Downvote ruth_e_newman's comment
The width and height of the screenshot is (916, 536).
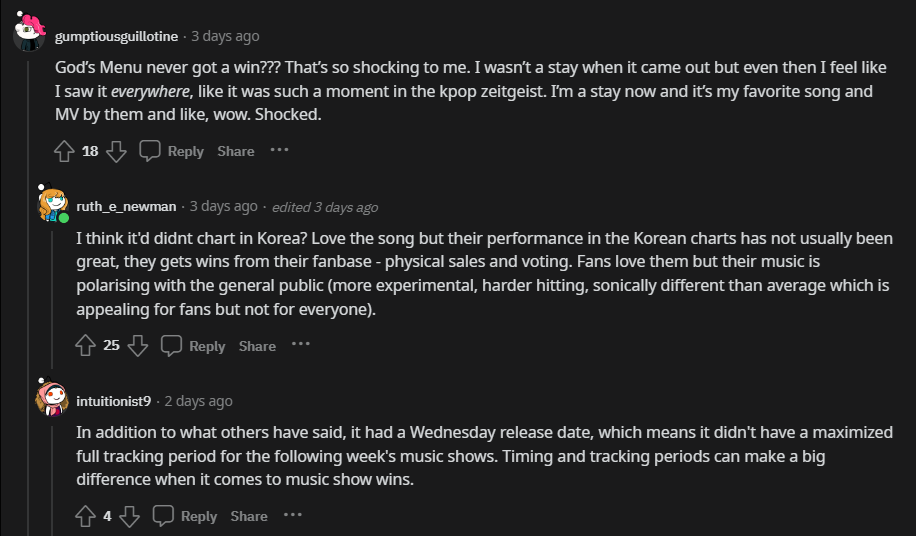(138, 346)
